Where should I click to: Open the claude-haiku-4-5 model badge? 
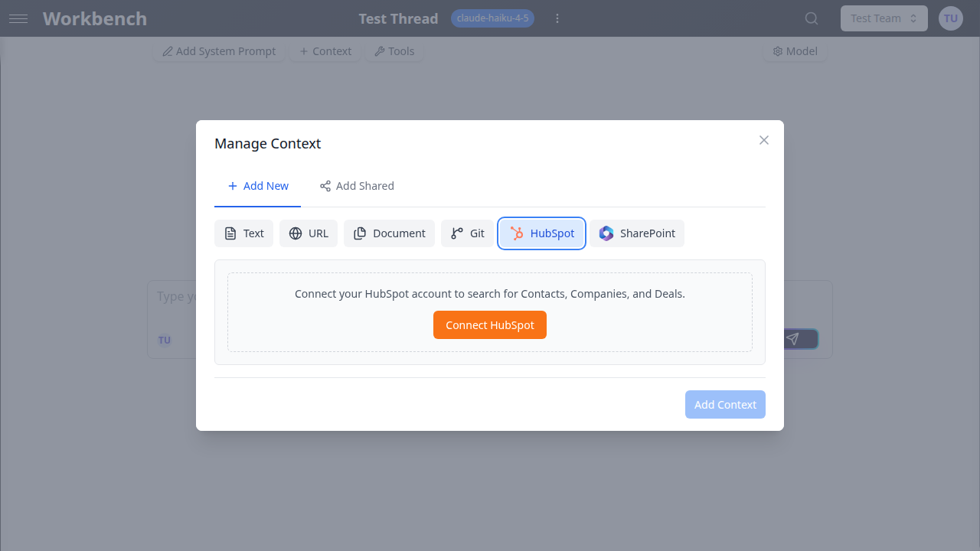click(492, 18)
